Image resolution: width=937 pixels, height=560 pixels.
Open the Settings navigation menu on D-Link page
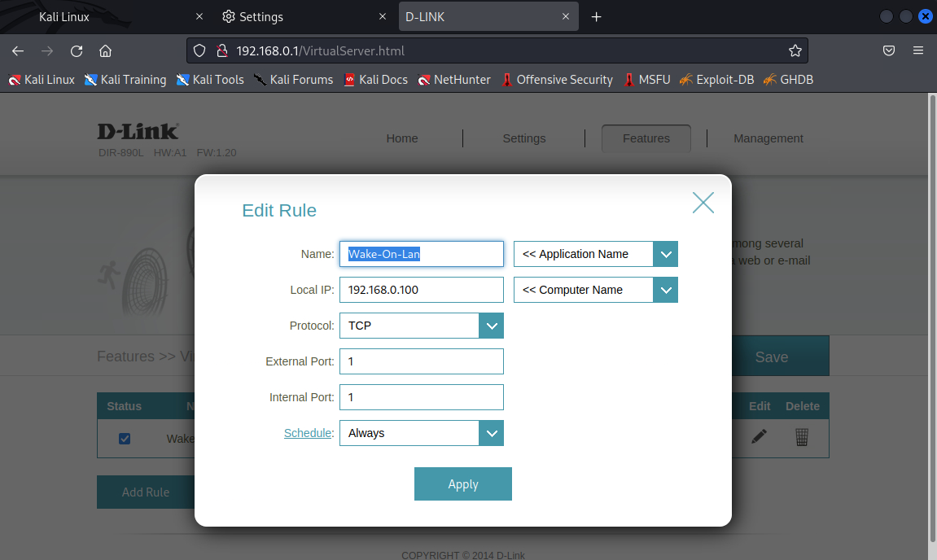pos(524,138)
